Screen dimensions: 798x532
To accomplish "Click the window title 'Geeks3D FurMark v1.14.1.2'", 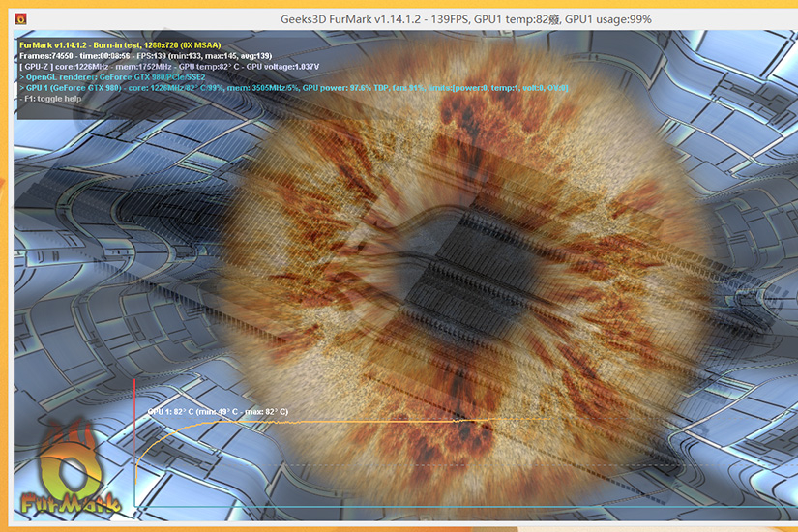I will (x=465, y=19).
